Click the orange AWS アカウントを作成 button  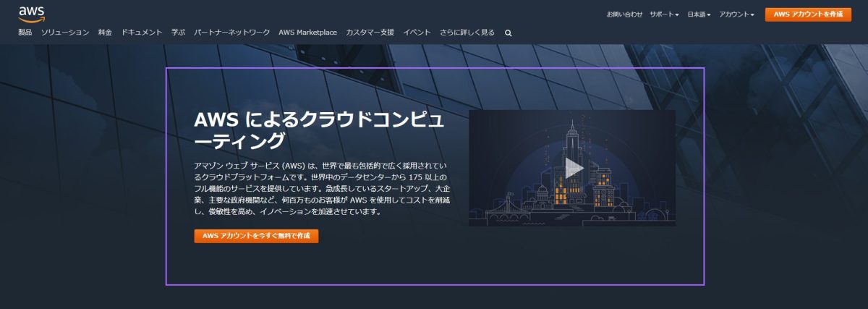[x=808, y=14]
